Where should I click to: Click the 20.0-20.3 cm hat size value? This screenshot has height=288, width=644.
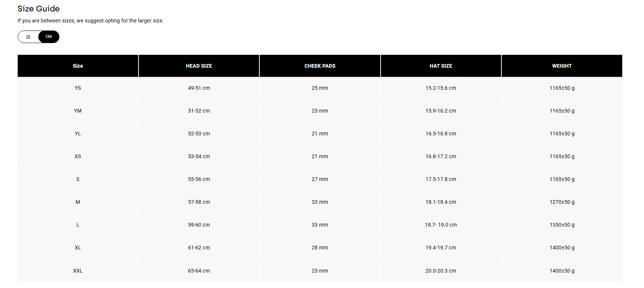tap(441, 271)
